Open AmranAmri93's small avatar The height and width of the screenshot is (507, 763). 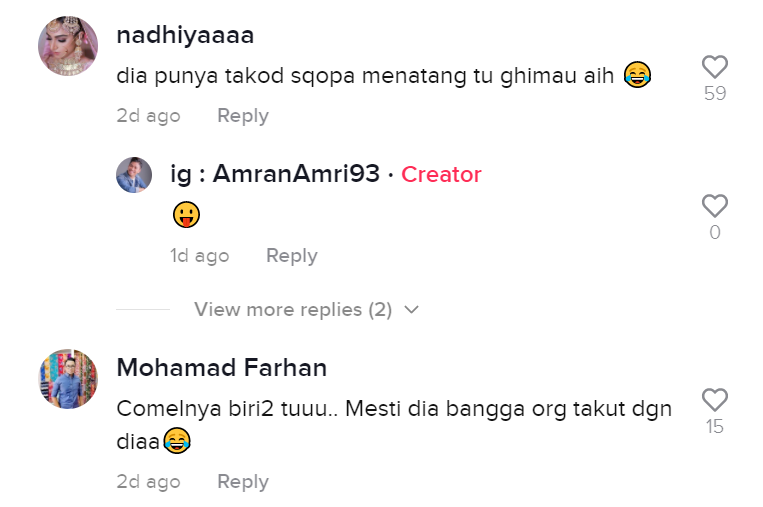tap(134, 175)
